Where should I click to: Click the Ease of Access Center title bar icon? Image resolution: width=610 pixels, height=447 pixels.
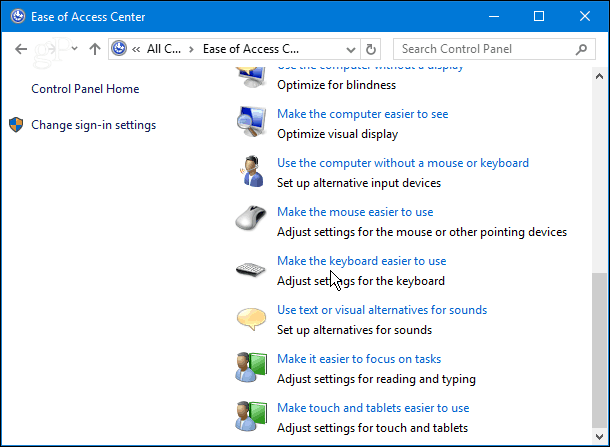(x=18, y=17)
